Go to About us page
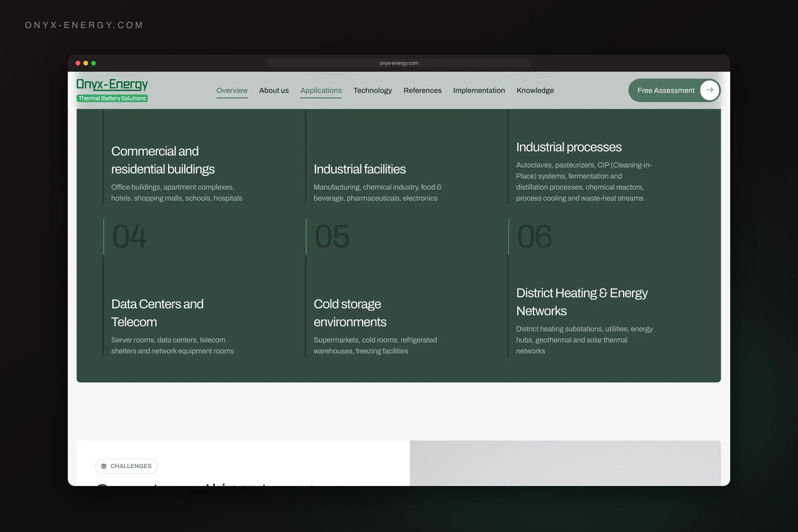Viewport: 798px width, 532px height. 274,90
